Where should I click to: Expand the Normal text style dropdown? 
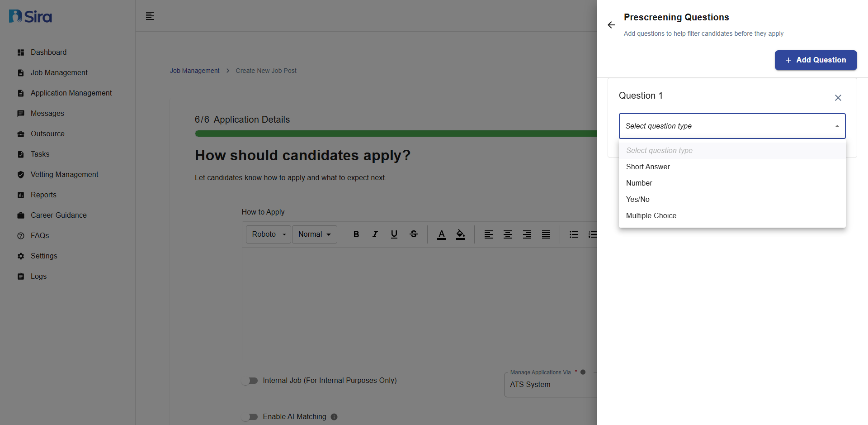315,234
